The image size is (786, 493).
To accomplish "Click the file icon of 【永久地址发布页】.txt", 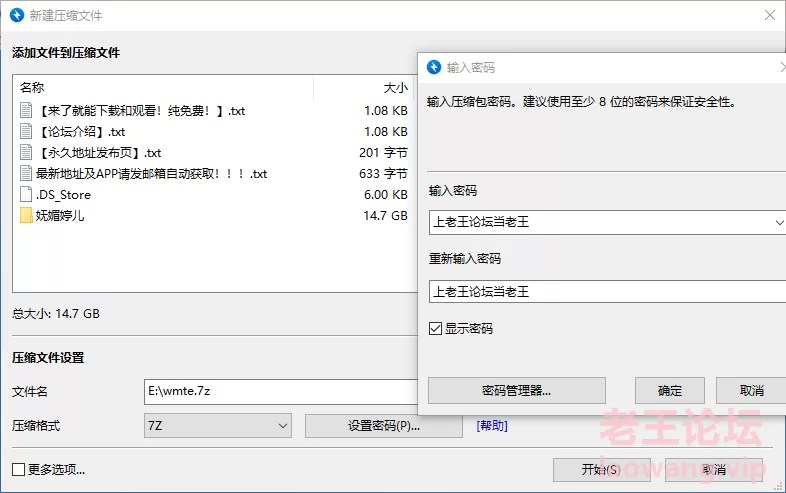I will coord(26,152).
